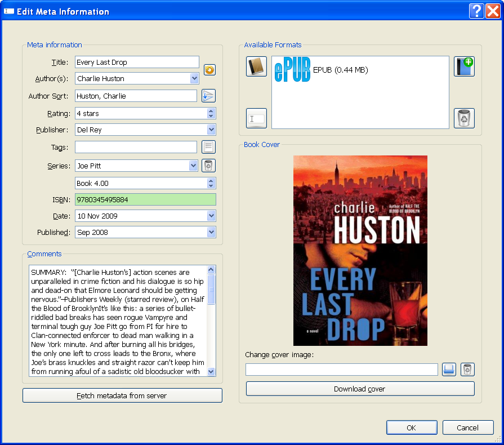This screenshot has height=445, width=504.
Task: Open the Publisher dropdown
Action: (x=211, y=130)
